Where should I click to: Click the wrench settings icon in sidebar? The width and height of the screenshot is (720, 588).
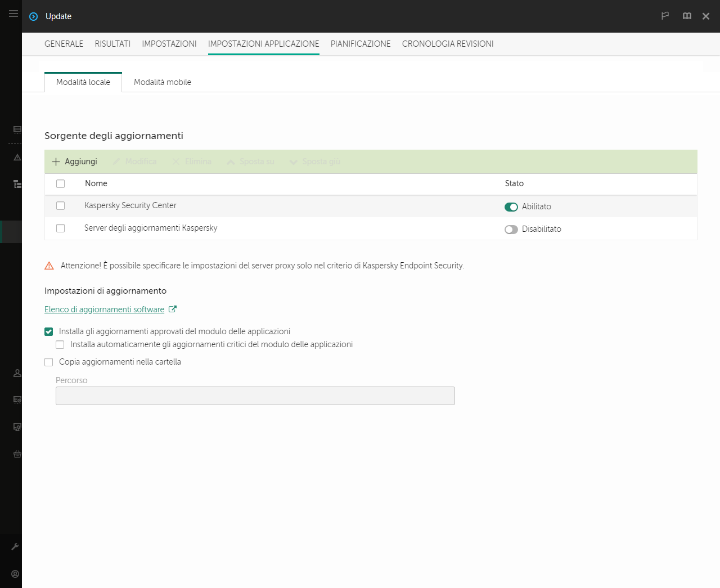15,546
